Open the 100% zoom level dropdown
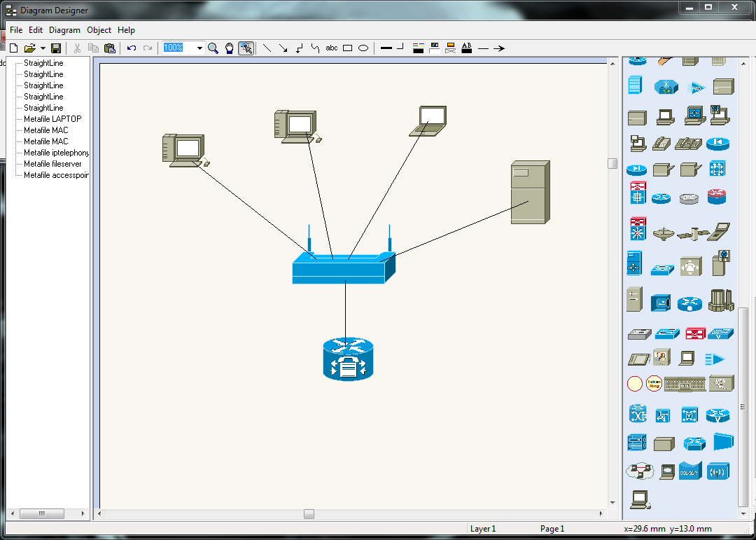 (x=199, y=48)
